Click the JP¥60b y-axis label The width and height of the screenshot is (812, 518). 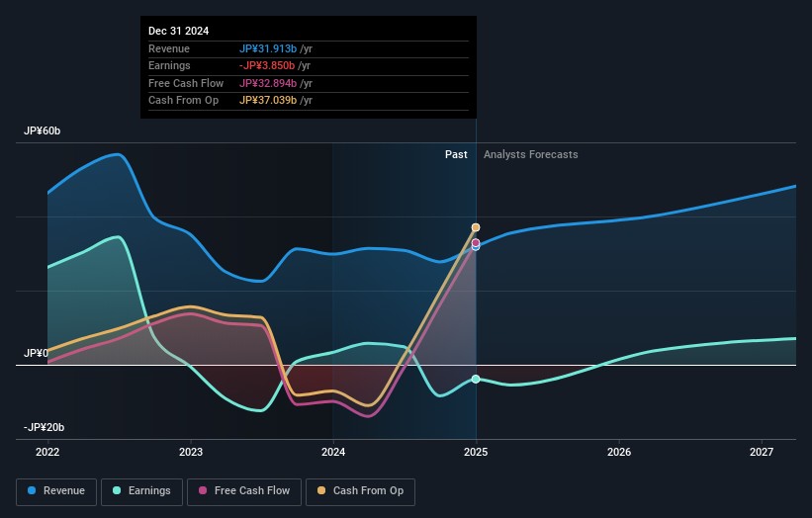(x=42, y=130)
